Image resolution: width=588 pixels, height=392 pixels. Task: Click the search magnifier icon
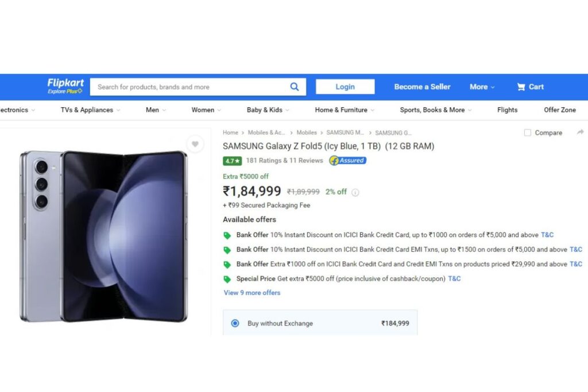295,87
